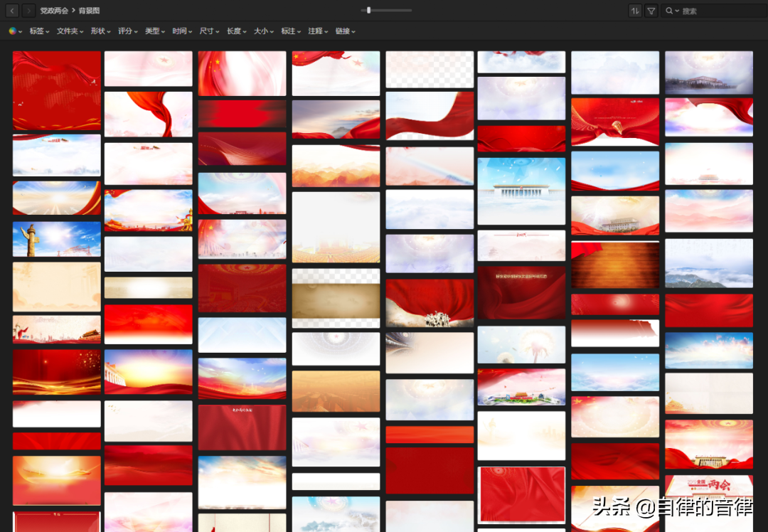Select the golden waves sparkle red thumbnail
Screen dimensions: 768x532
(x=57, y=372)
